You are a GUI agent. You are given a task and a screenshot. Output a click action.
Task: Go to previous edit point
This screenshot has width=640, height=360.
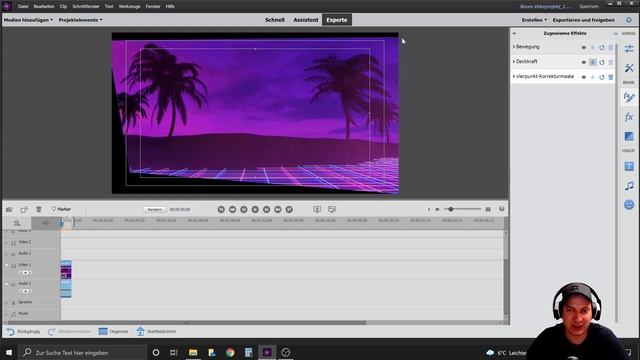click(x=221, y=209)
